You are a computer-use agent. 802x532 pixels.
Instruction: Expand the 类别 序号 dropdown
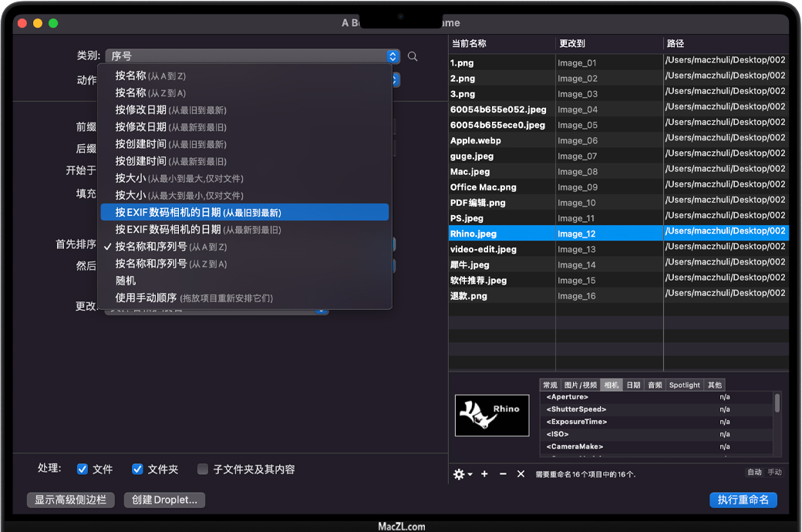(252, 56)
